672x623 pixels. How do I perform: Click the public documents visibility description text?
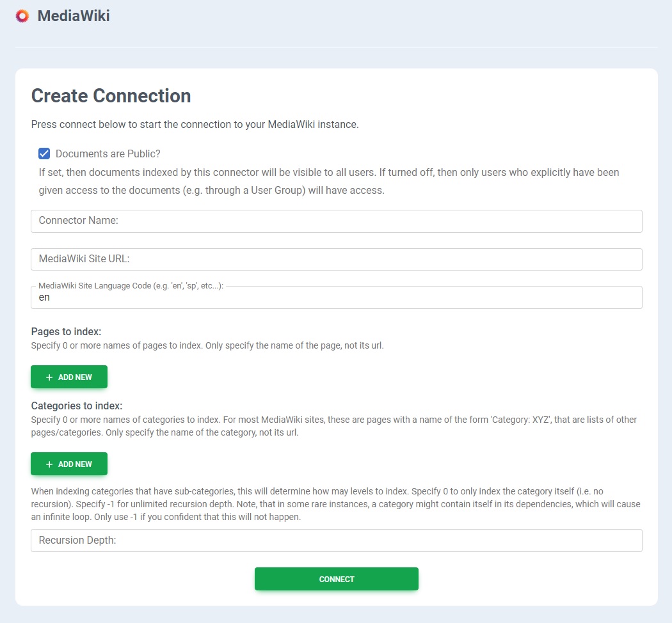coord(328,182)
